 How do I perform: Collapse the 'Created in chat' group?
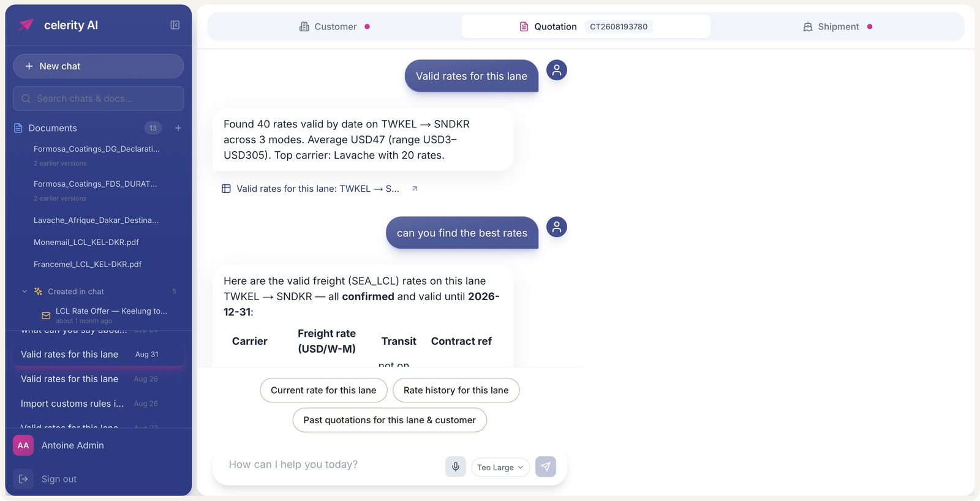[24, 292]
